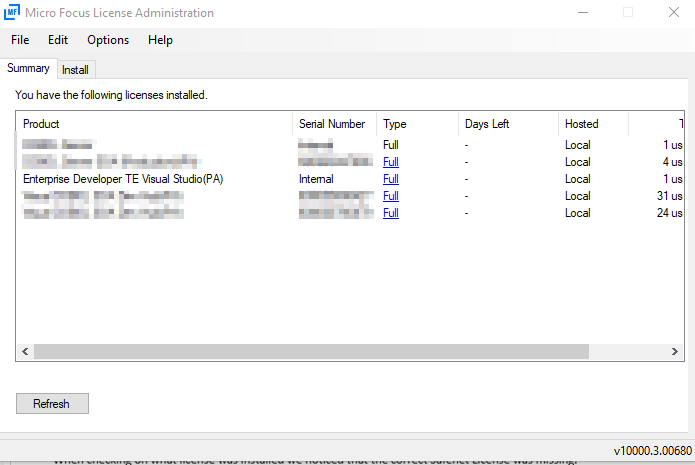Click the horizontal scrollbar thumb

312,352
